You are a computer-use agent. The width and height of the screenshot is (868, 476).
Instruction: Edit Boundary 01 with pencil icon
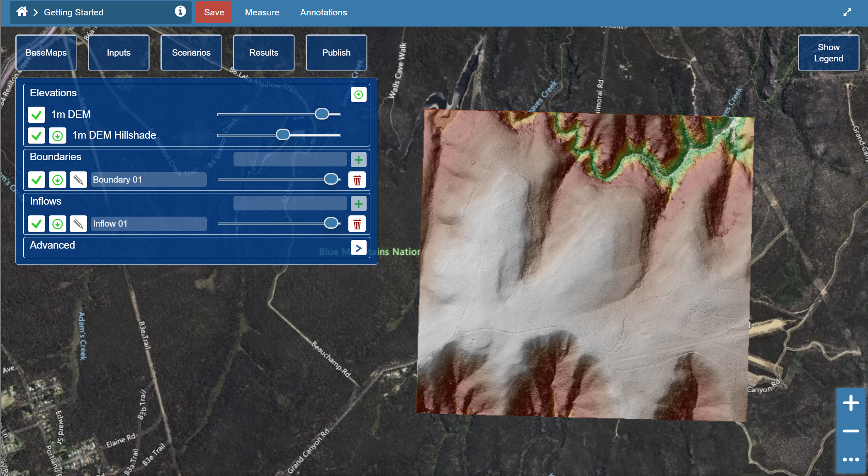78,180
